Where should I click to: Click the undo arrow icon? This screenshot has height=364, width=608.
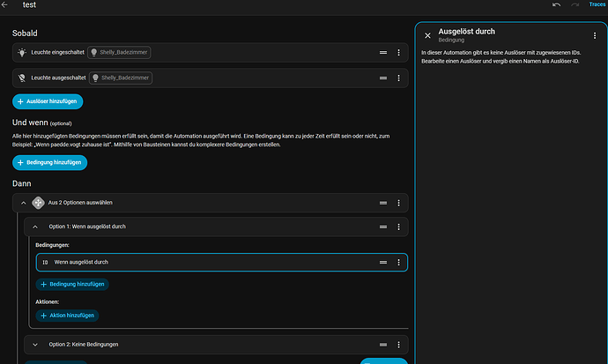pyautogui.click(x=556, y=4)
